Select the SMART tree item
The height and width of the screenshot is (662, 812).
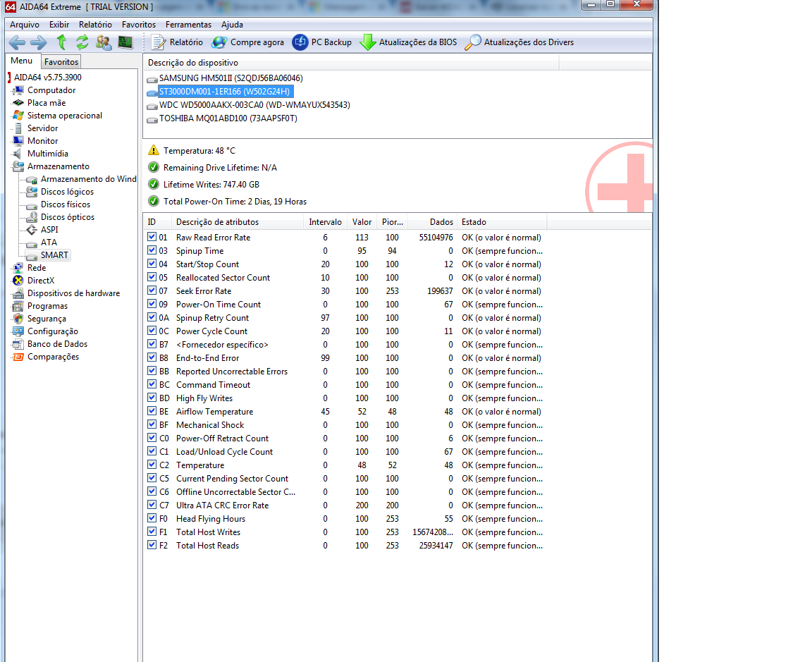pos(54,255)
